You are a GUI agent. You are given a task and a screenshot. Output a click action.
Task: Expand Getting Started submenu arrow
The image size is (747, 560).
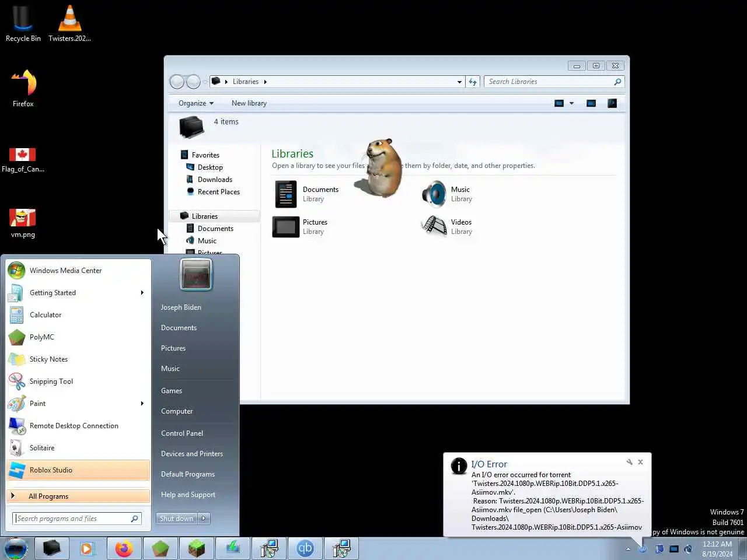point(142,293)
